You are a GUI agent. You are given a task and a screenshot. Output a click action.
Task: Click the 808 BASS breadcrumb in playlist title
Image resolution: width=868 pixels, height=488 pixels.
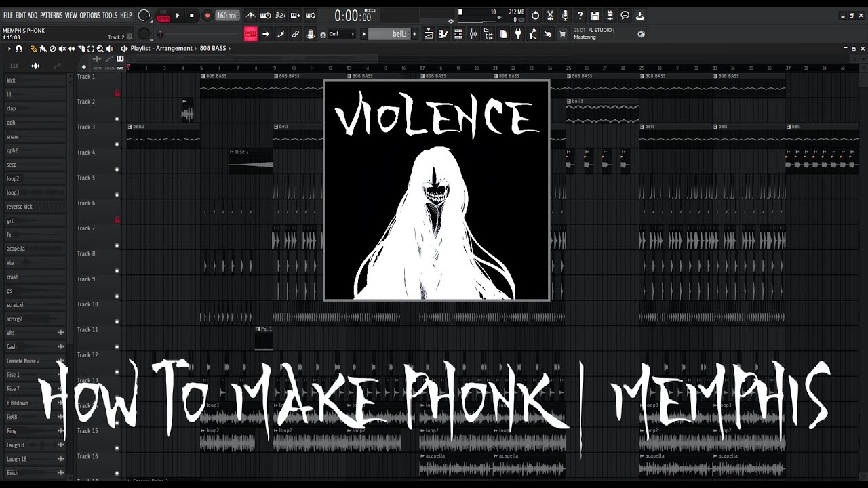point(213,49)
